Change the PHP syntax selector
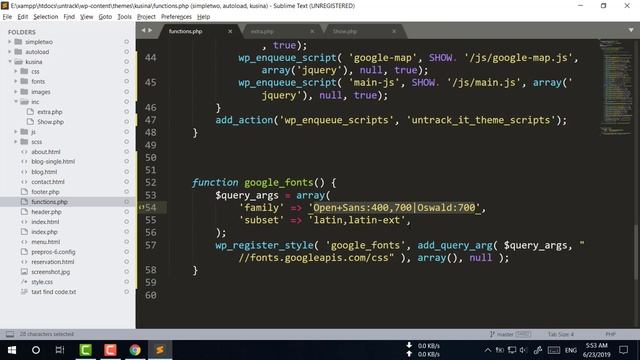640x360 pixels. click(610, 334)
